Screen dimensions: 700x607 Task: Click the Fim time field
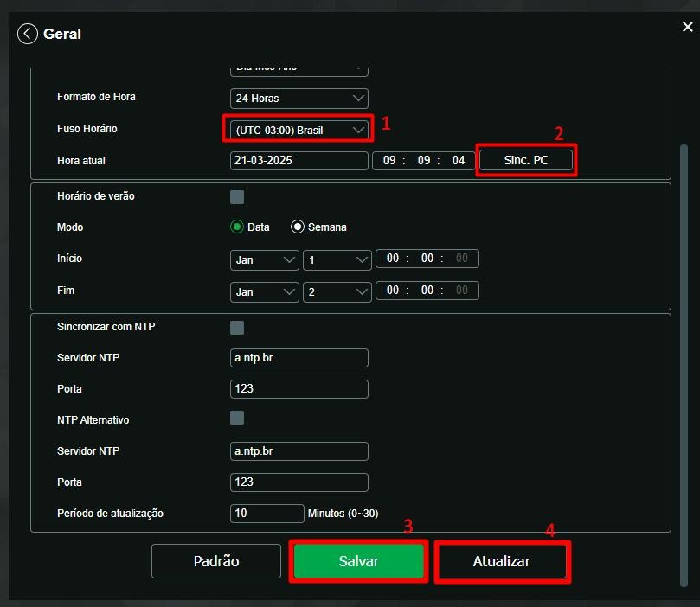pyautogui.click(x=427, y=291)
